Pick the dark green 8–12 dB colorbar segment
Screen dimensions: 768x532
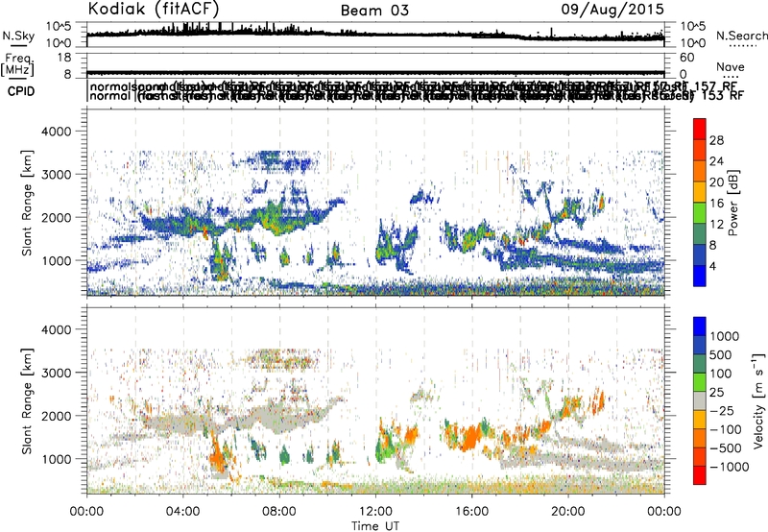click(x=700, y=234)
